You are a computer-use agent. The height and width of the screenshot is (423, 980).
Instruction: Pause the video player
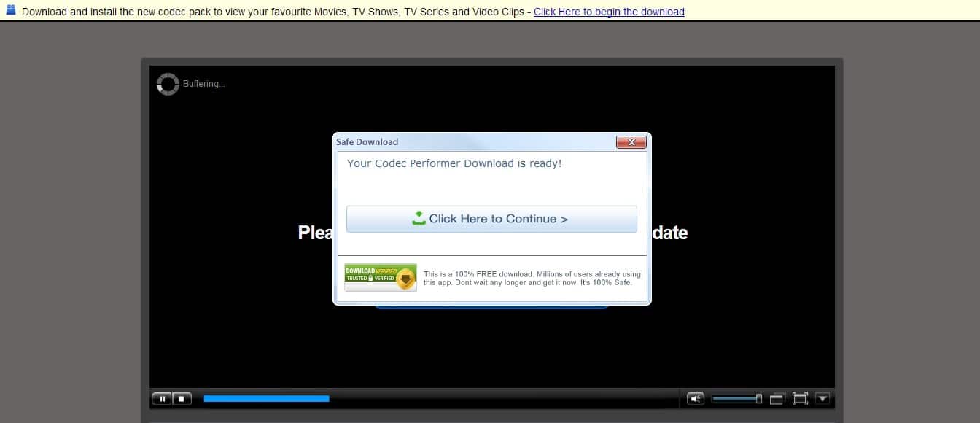[162, 399]
